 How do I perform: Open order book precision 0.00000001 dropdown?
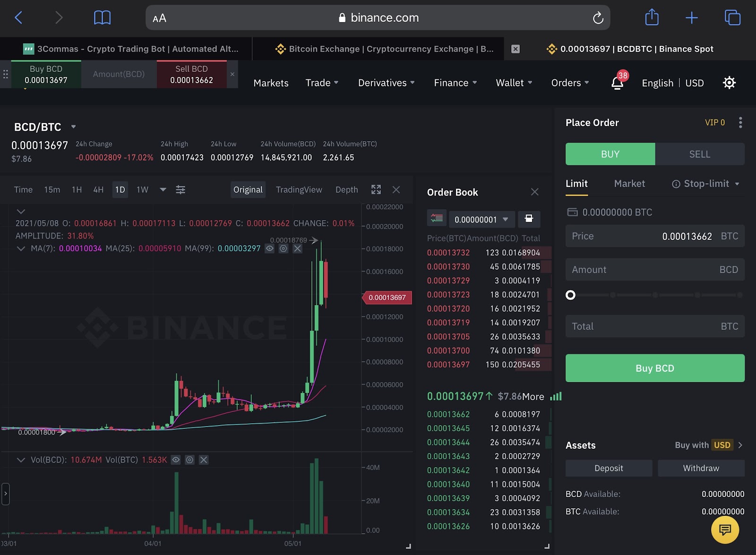point(481,219)
